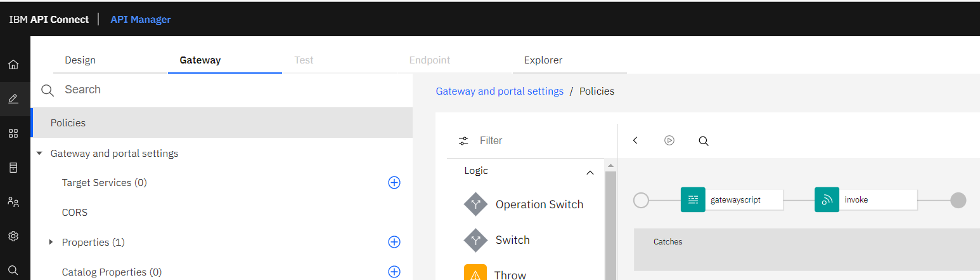The width and height of the screenshot is (980, 280).
Task: Select the Operation Switch policy icon
Action: coord(475,204)
